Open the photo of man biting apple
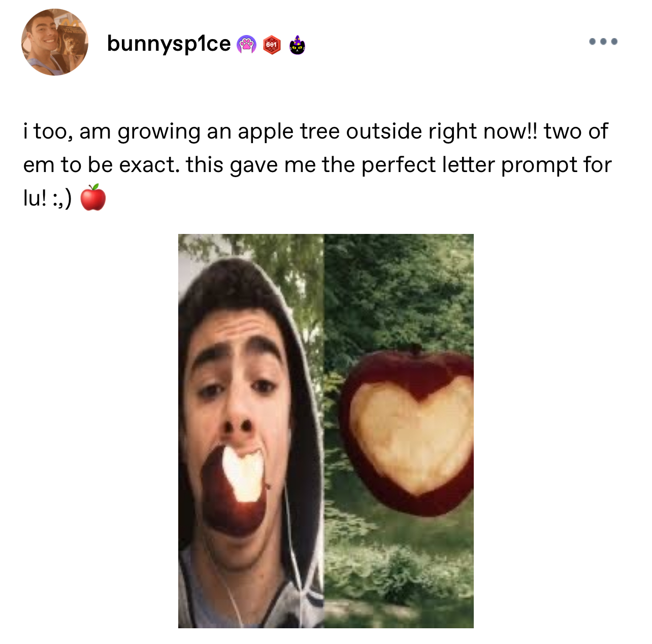The width and height of the screenshot is (652, 644). [x=251, y=431]
